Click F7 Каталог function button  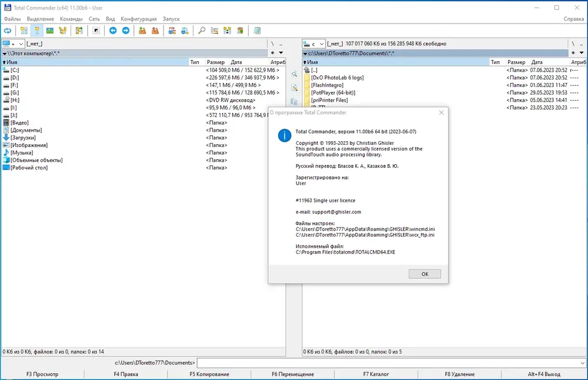coord(376,374)
